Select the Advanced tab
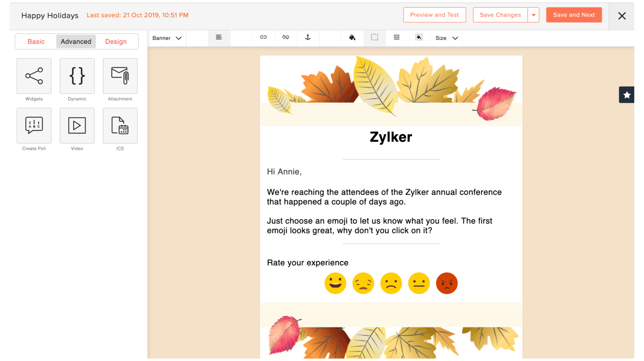The height and width of the screenshot is (361, 644). click(76, 41)
